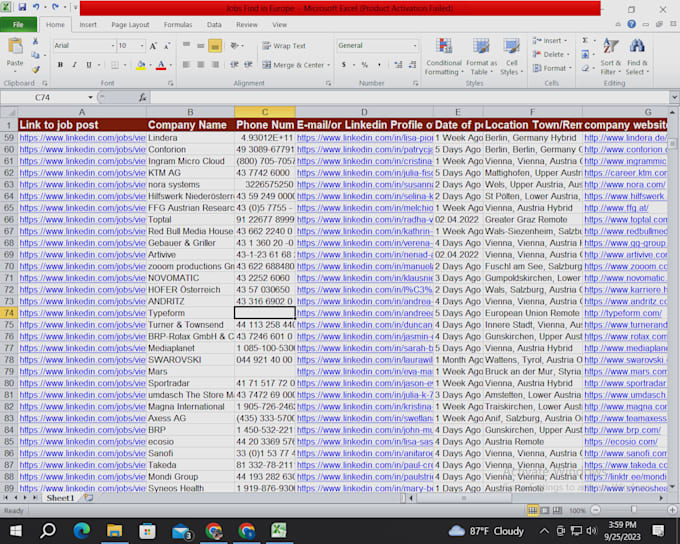Click Delete cells button
The image size is (680, 544).
coord(551,54)
